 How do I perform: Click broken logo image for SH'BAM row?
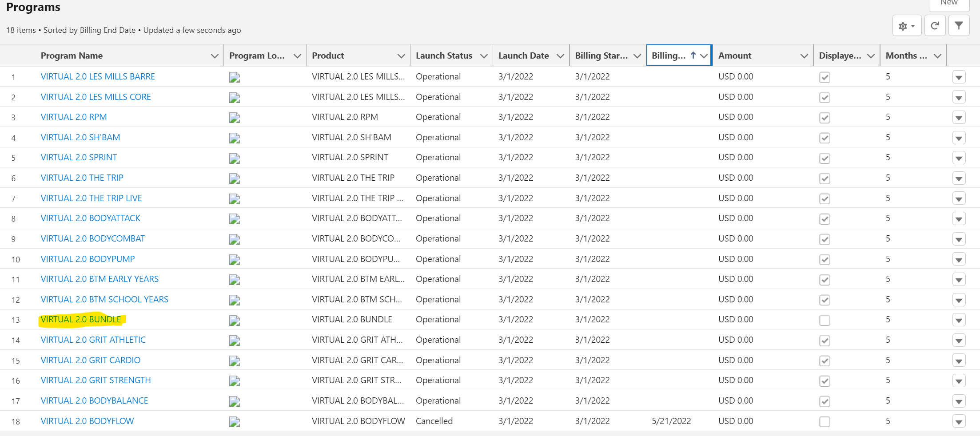235,138
